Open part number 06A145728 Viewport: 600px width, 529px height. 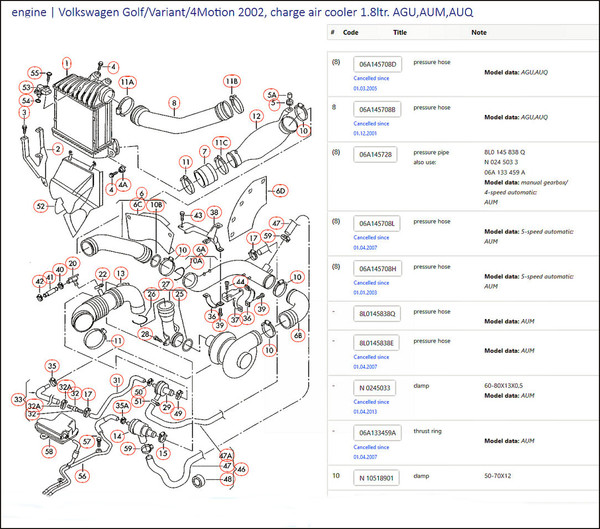coord(375,154)
